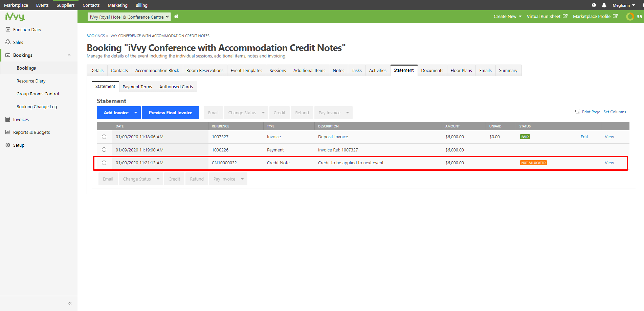Click the top Refund button
The height and width of the screenshot is (311, 644).
pyautogui.click(x=302, y=113)
